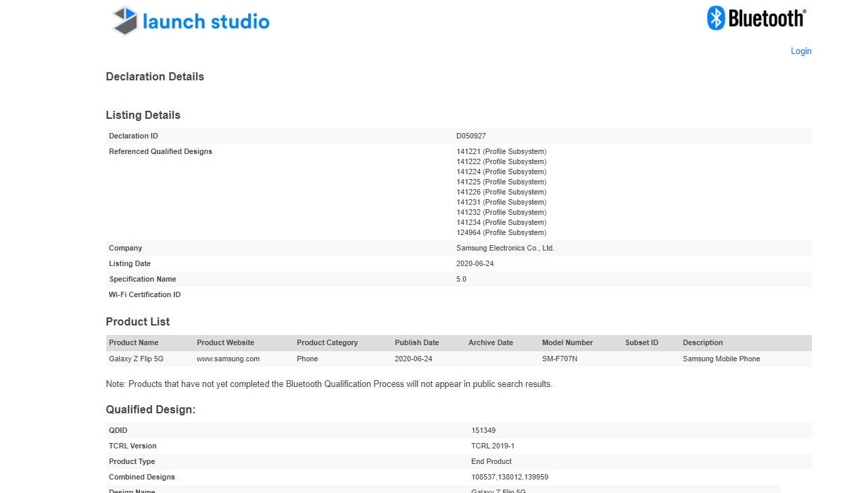Open the Login link
The height and width of the screenshot is (493, 868).
(x=801, y=51)
